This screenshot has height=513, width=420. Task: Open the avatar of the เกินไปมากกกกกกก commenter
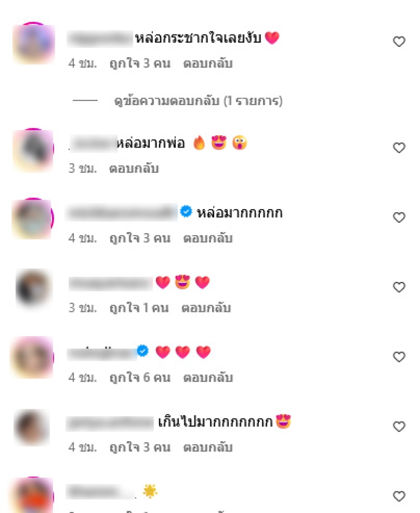click(x=31, y=427)
